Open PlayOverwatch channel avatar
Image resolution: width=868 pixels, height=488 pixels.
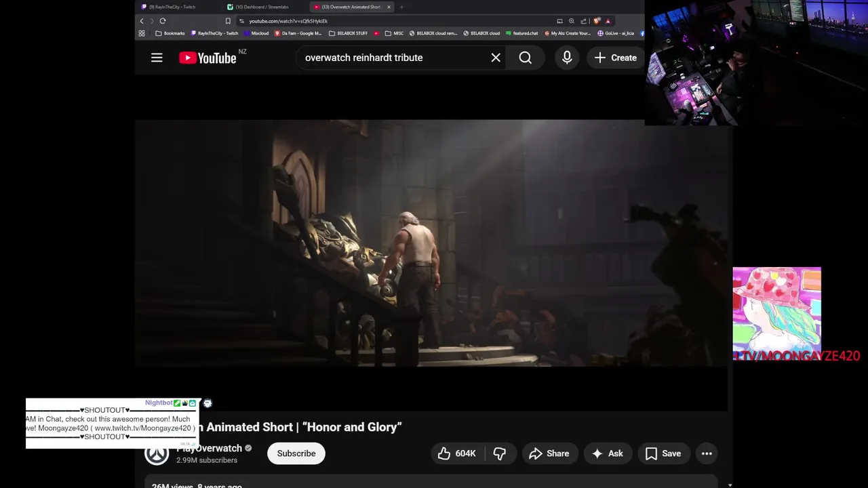coord(157,453)
